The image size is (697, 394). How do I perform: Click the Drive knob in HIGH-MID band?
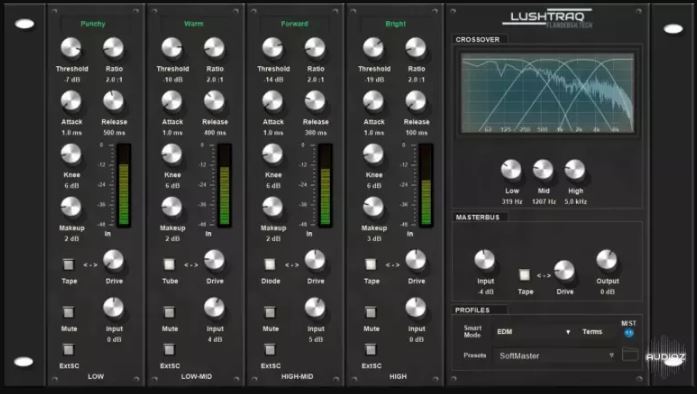pos(315,261)
